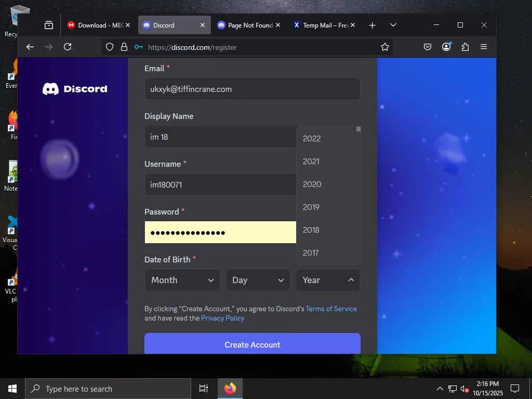
Task: Open a new browser tab
Action: point(372,25)
